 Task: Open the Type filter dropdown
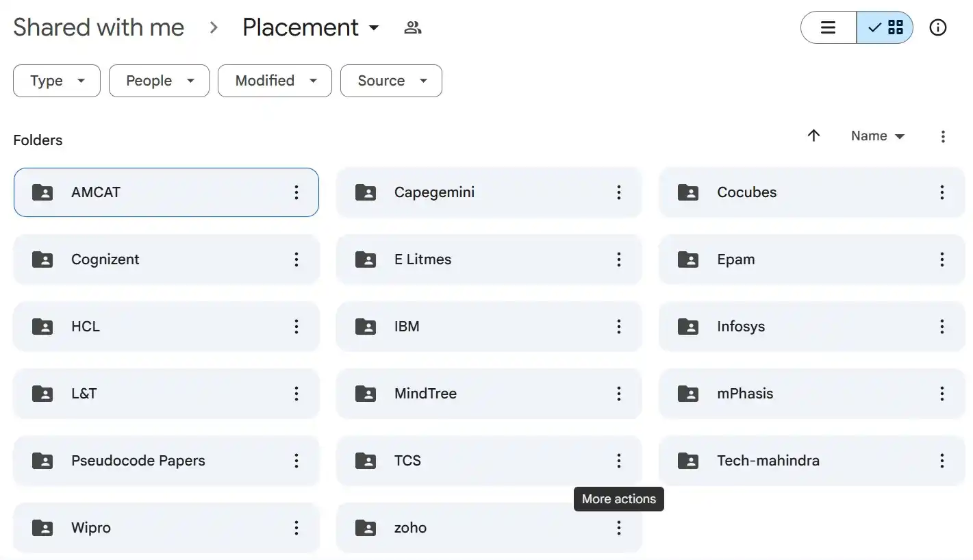57,81
